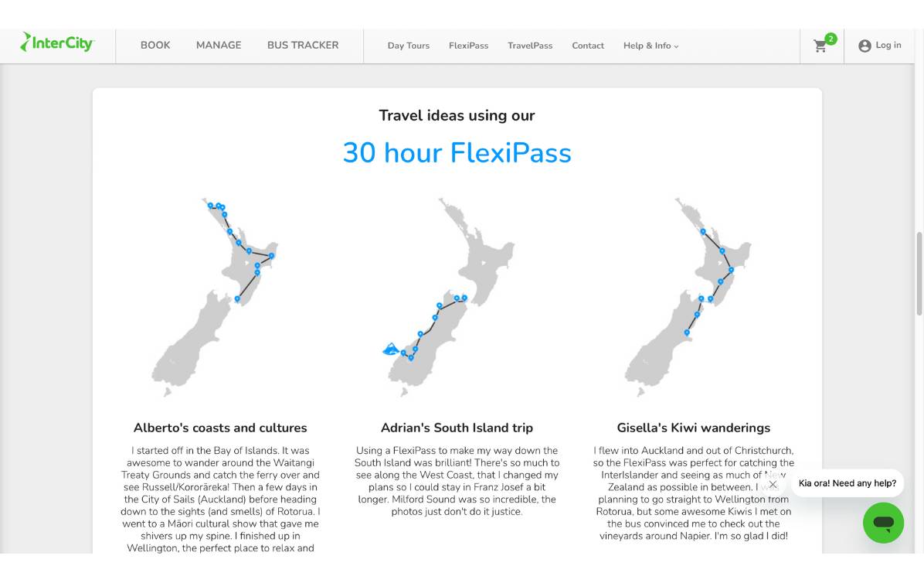The image size is (924, 583).
Task: Click the "Gisella's Kiwi wanderings" heading
Action: [x=694, y=428]
